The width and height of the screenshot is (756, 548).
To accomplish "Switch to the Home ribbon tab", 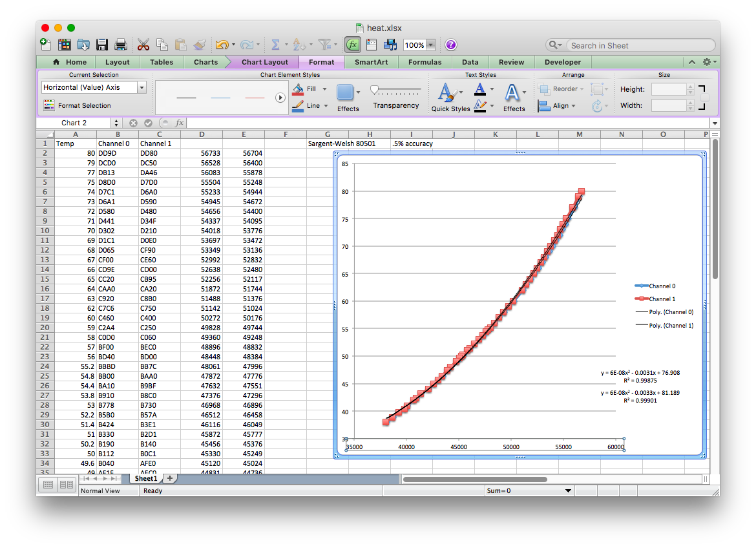I will pyautogui.click(x=71, y=62).
